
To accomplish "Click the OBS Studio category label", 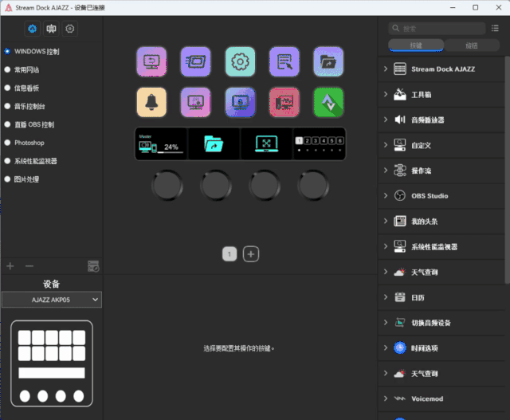I will click(430, 196).
